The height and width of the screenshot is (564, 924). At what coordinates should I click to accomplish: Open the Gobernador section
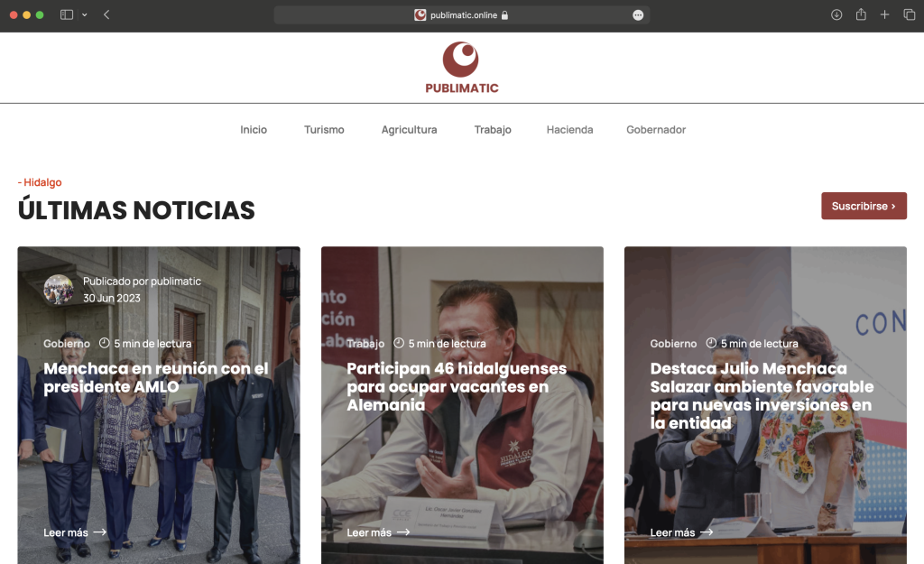(656, 130)
